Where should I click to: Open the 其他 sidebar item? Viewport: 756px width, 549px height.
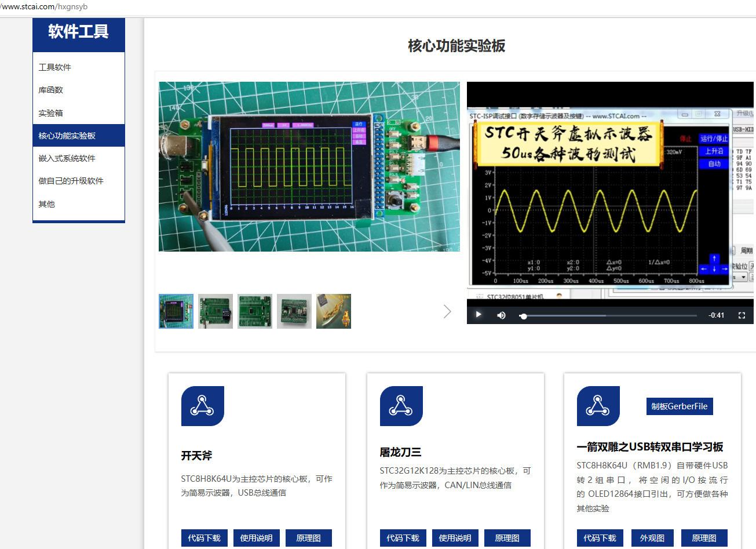pyautogui.click(x=79, y=204)
